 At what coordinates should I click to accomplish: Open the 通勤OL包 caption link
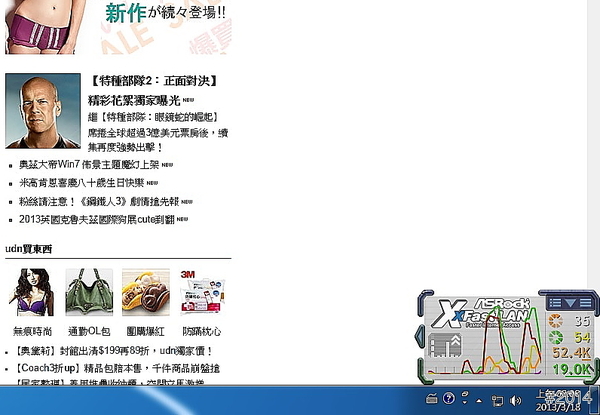point(89,331)
